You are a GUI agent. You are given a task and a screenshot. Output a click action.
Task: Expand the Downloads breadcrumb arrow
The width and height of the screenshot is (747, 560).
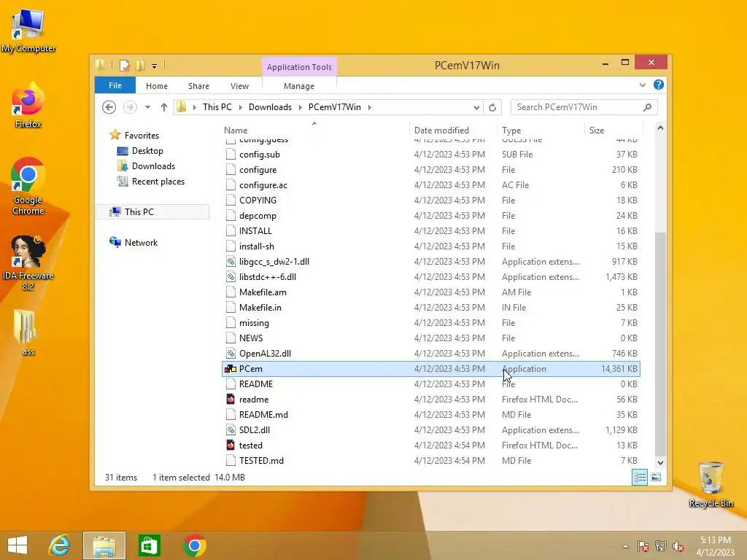tap(300, 107)
